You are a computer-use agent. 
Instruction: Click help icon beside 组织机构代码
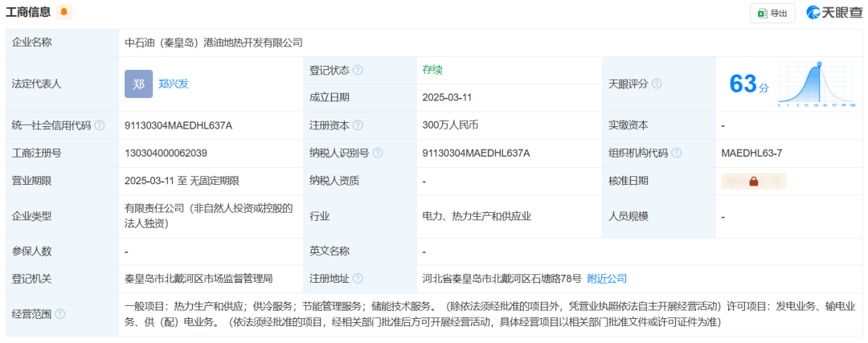click(x=677, y=153)
